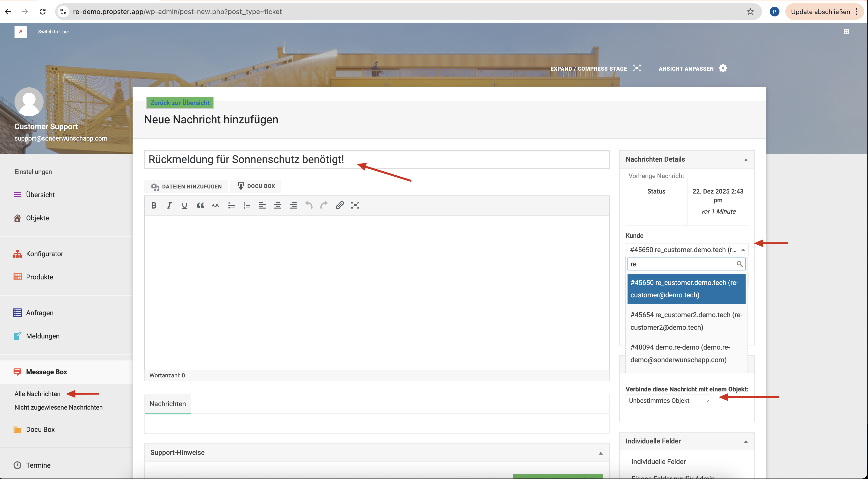Switch to the Nachrichten tab
The width and height of the screenshot is (868, 479).
tap(167, 404)
